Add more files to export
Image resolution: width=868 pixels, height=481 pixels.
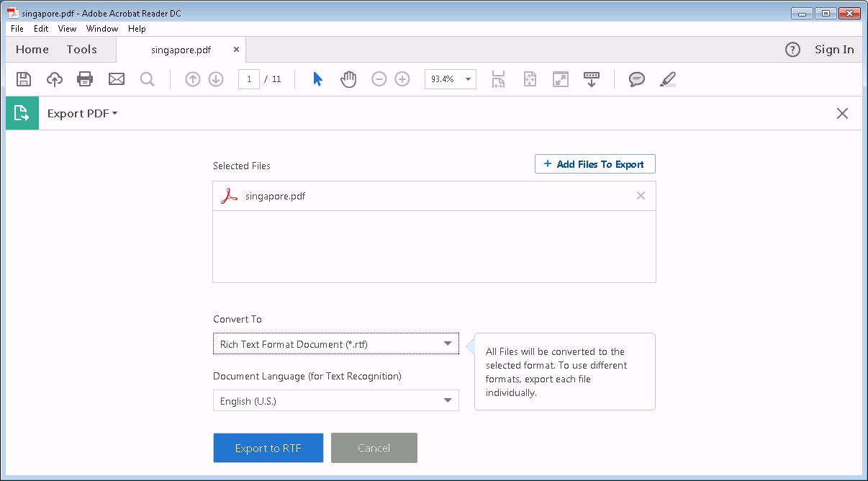[x=595, y=163]
